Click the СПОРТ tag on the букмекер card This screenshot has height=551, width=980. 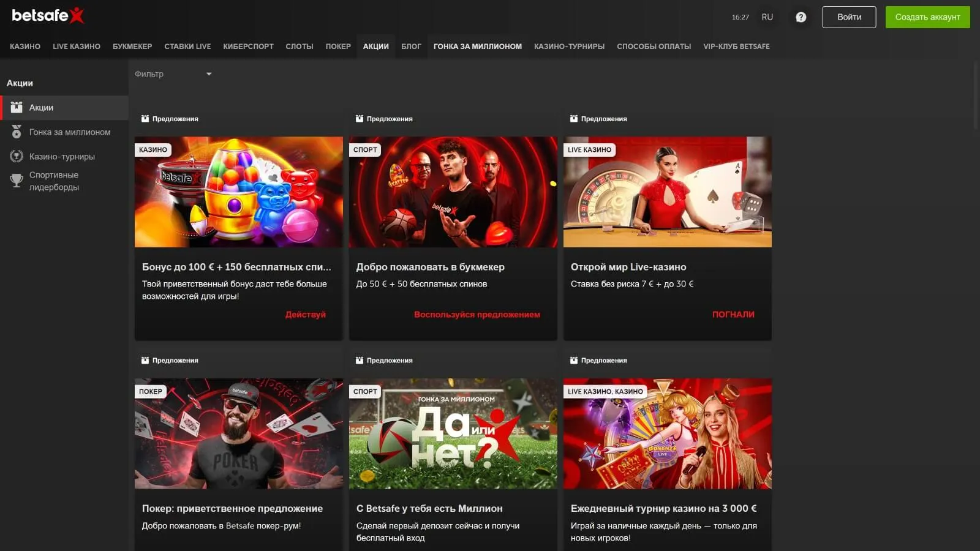coord(365,150)
